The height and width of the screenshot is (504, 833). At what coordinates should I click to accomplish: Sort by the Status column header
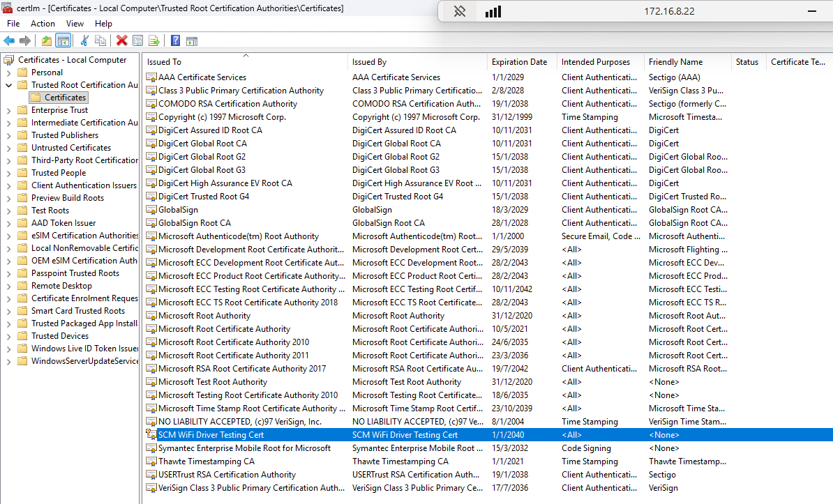[749, 61]
